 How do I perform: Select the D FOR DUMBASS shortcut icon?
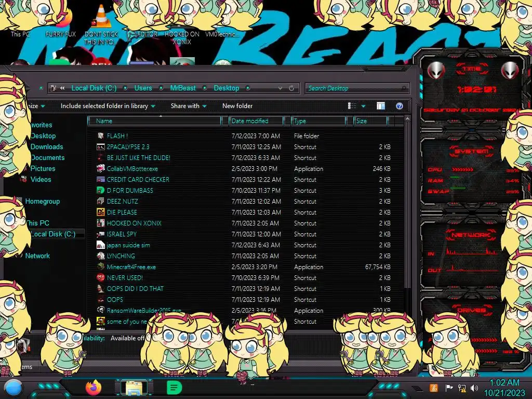(x=100, y=190)
